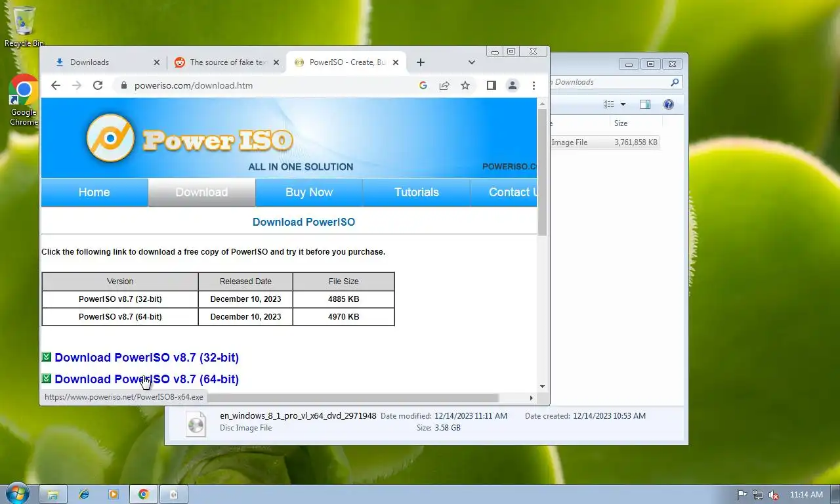Open Action Center flag in tray
This screenshot has width=840, height=504.
tap(742, 495)
